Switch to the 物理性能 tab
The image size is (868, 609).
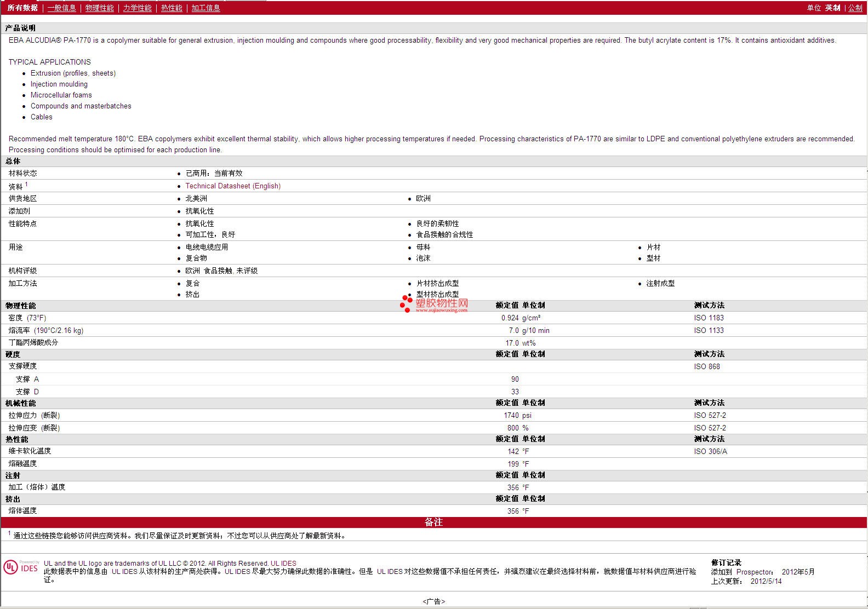[99, 8]
